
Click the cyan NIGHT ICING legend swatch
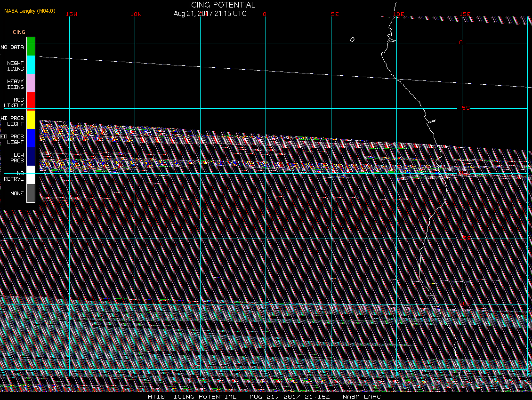[x=31, y=65]
